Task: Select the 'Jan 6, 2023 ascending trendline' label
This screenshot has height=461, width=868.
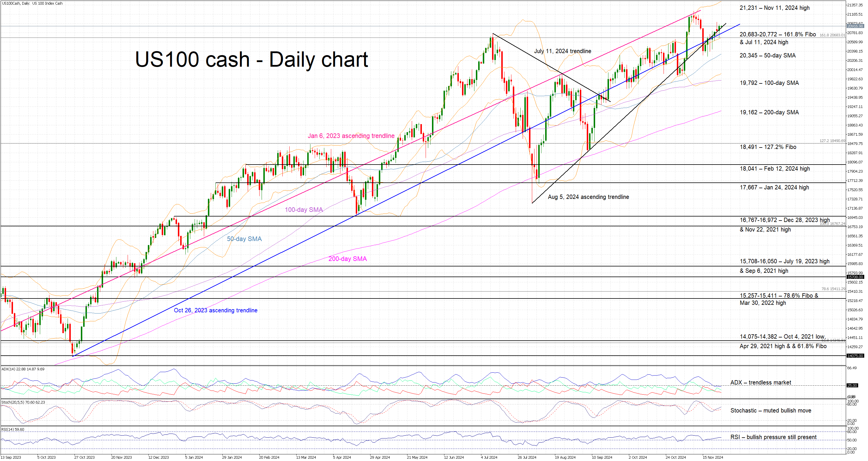Action: click(x=351, y=136)
